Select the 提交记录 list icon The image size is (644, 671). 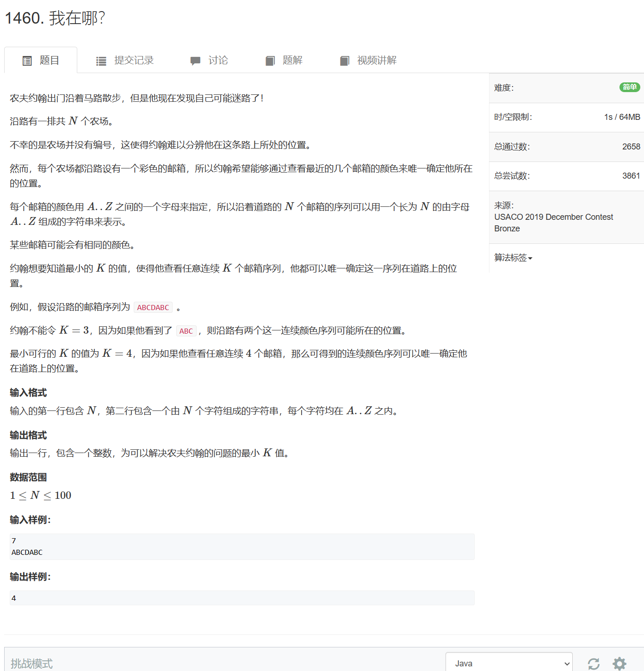[x=101, y=60]
